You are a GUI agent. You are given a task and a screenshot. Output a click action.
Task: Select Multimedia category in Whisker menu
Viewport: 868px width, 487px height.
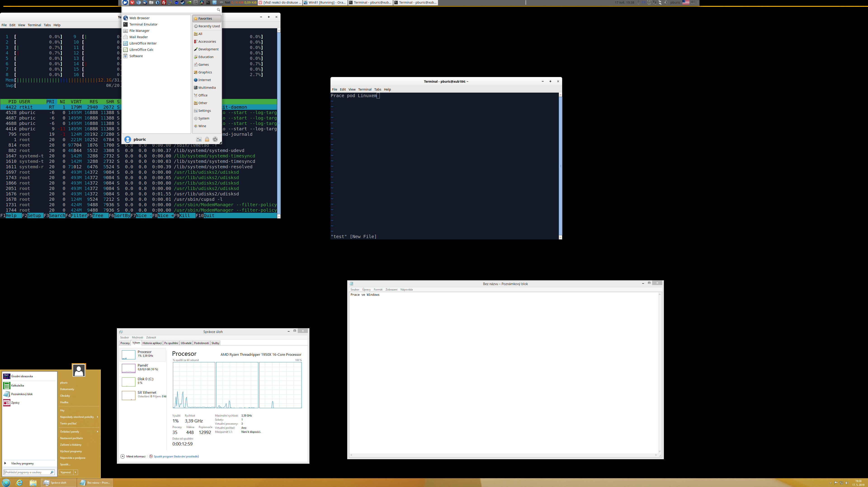pos(207,88)
